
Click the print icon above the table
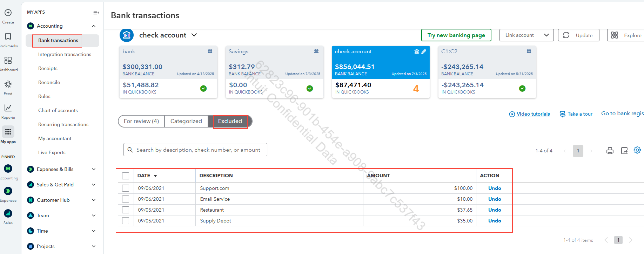tap(610, 151)
